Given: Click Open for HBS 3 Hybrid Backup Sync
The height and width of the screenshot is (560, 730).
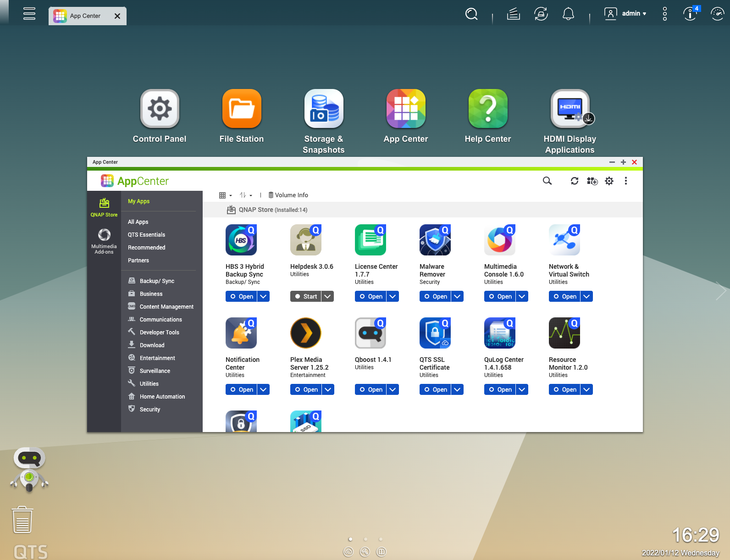Looking at the screenshot, I should pyautogui.click(x=241, y=296).
